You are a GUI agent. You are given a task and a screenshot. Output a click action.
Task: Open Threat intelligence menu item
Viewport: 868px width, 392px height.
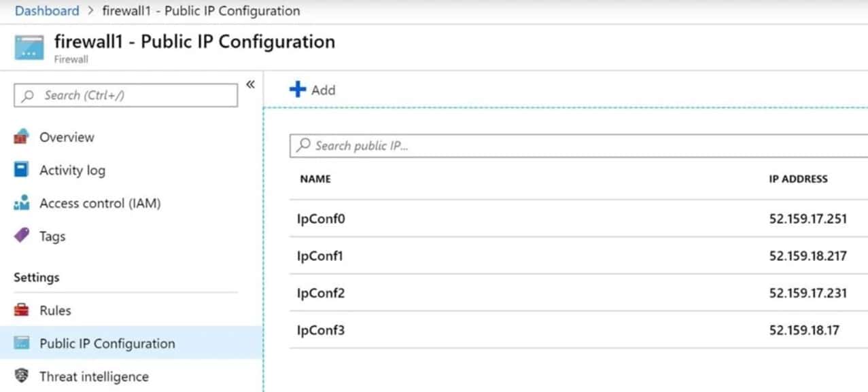(94, 376)
